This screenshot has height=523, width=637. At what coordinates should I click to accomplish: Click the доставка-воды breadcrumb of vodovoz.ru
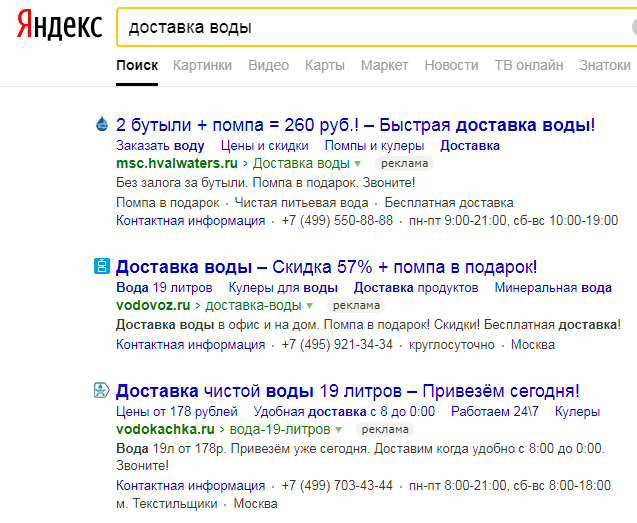(253, 305)
